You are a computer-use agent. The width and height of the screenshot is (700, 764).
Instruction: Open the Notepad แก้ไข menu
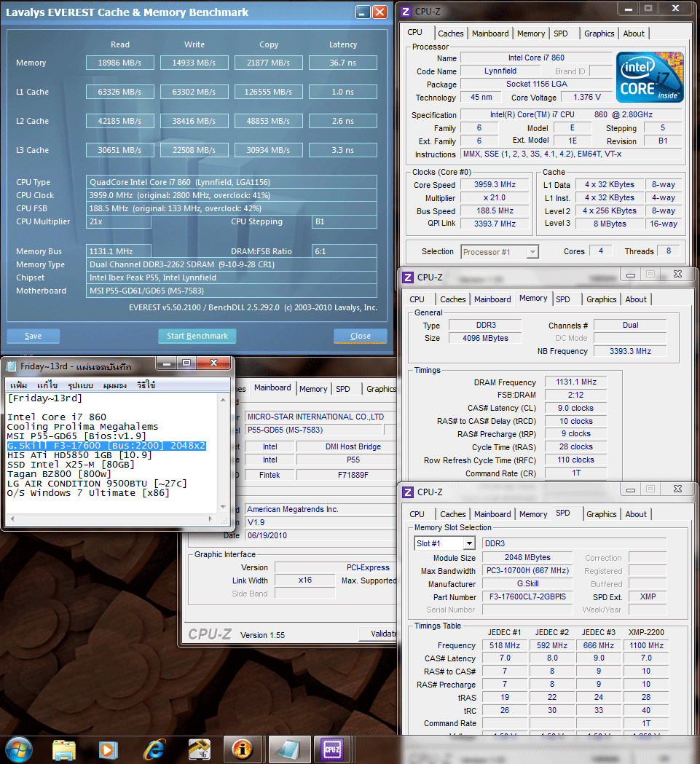[47, 385]
